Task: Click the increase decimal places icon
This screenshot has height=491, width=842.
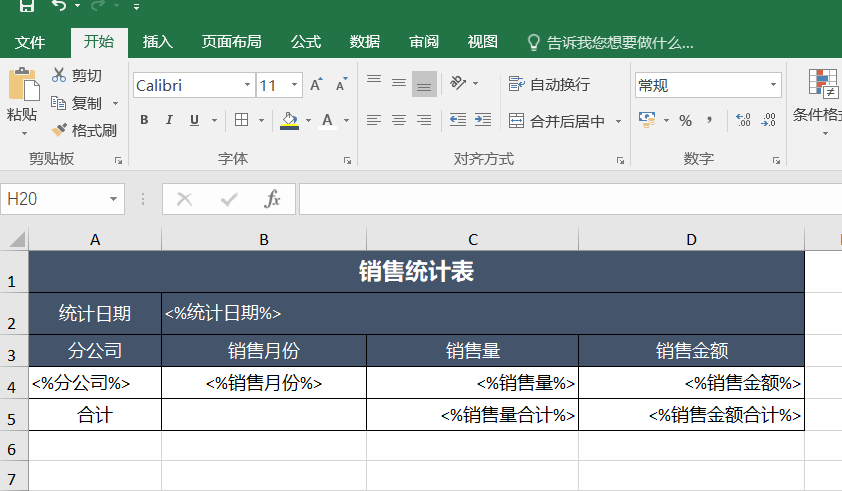Action: (x=743, y=120)
